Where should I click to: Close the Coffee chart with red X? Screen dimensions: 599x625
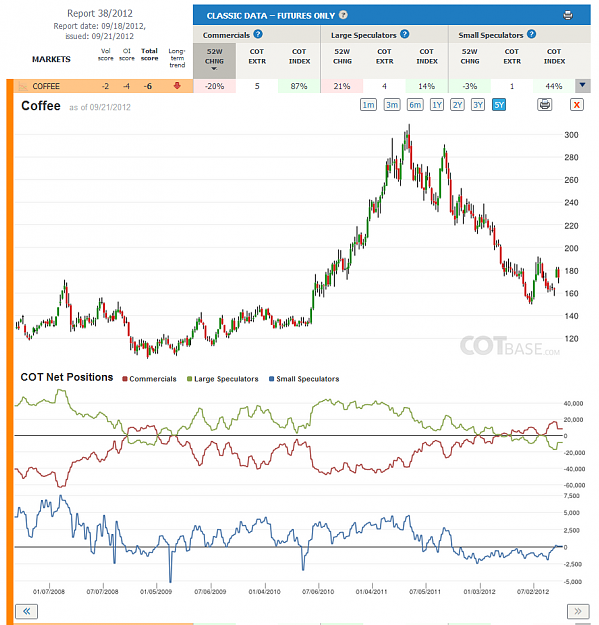[x=576, y=105]
